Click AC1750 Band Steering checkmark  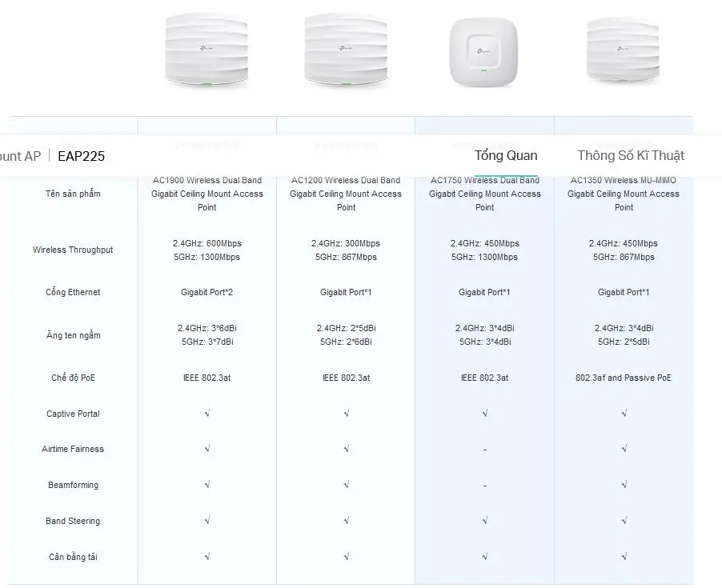[x=485, y=520]
